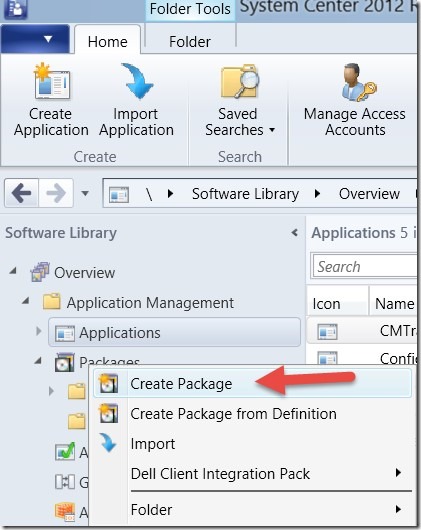Select the Application Management tree label
The image size is (421, 530).
(150, 303)
